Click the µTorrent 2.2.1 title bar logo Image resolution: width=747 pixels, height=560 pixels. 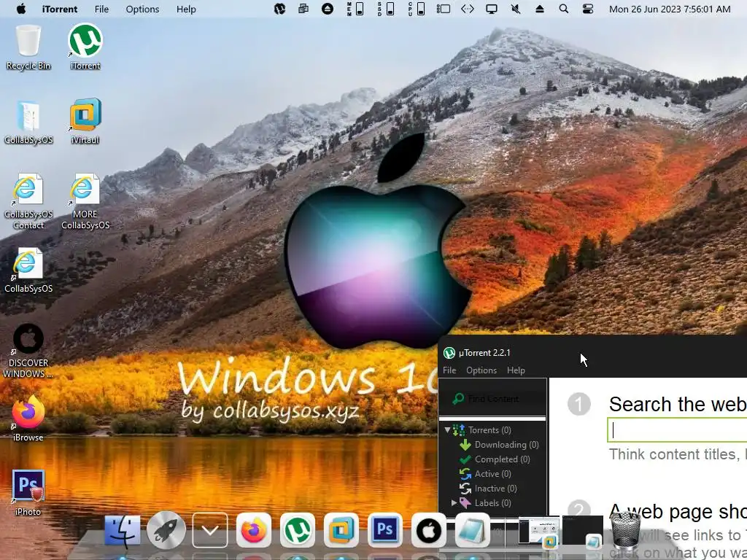pos(449,353)
